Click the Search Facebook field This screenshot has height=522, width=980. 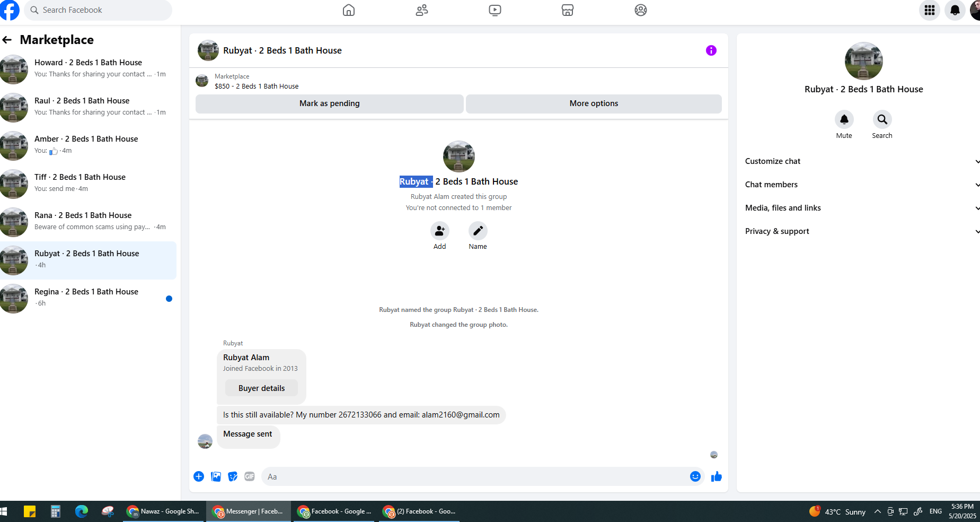(98, 10)
